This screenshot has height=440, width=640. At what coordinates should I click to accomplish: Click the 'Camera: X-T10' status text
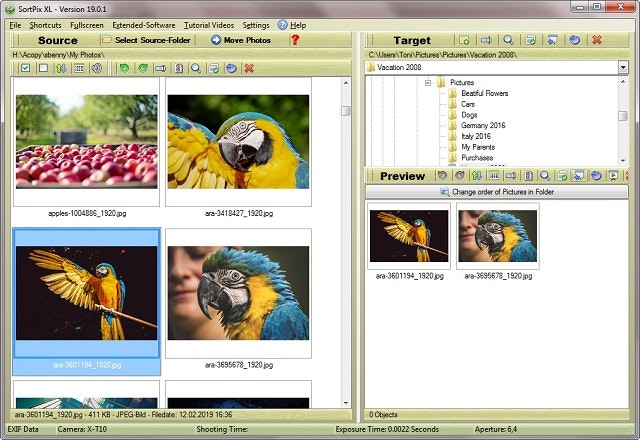click(82, 429)
